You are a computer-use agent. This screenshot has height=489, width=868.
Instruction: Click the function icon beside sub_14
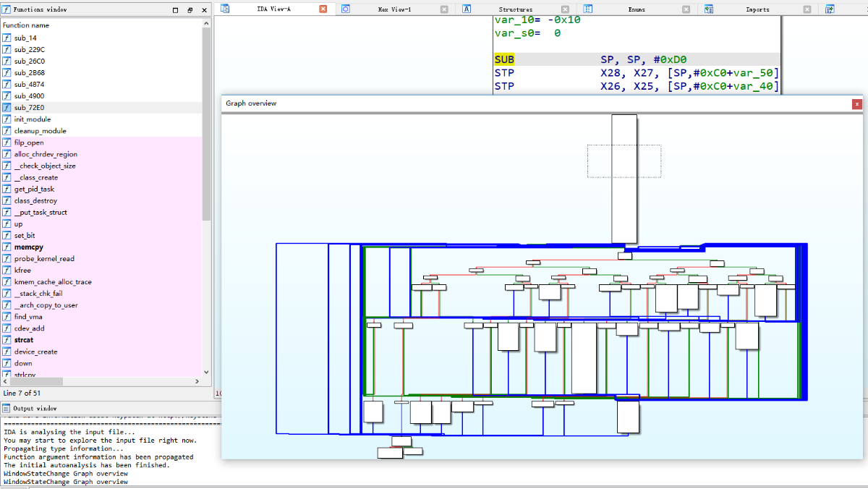7,38
